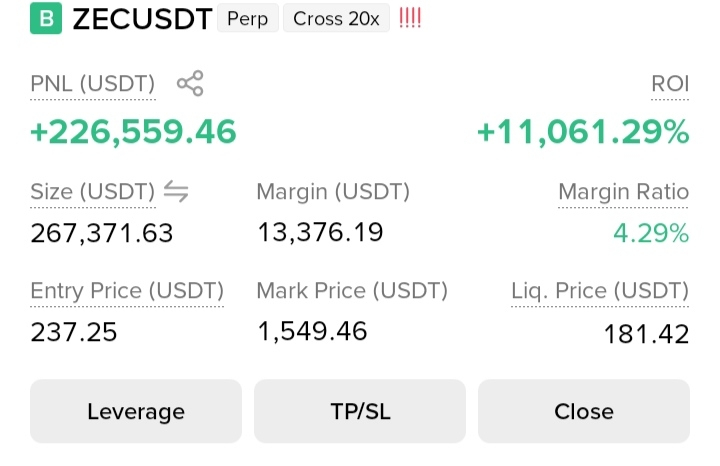Screen dimensions: 720x466
Task: Tap Margin Ratio label for info
Action: [624, 192]
